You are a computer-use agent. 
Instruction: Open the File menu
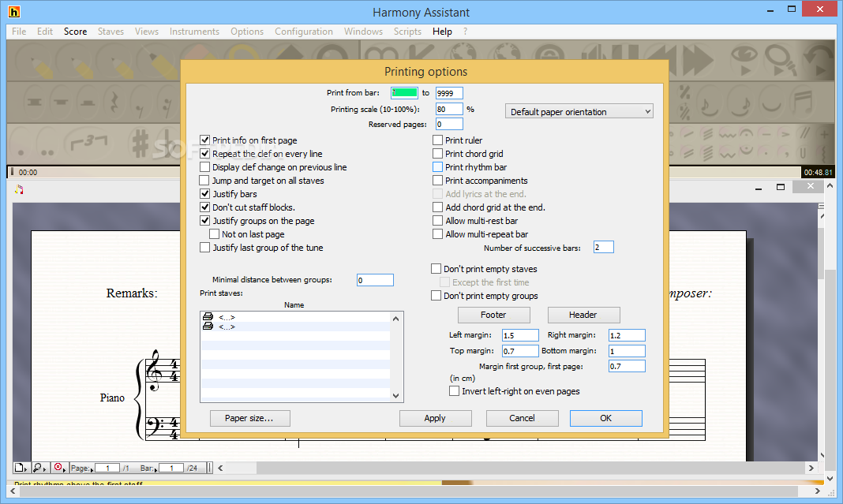(x=19, y=32)
